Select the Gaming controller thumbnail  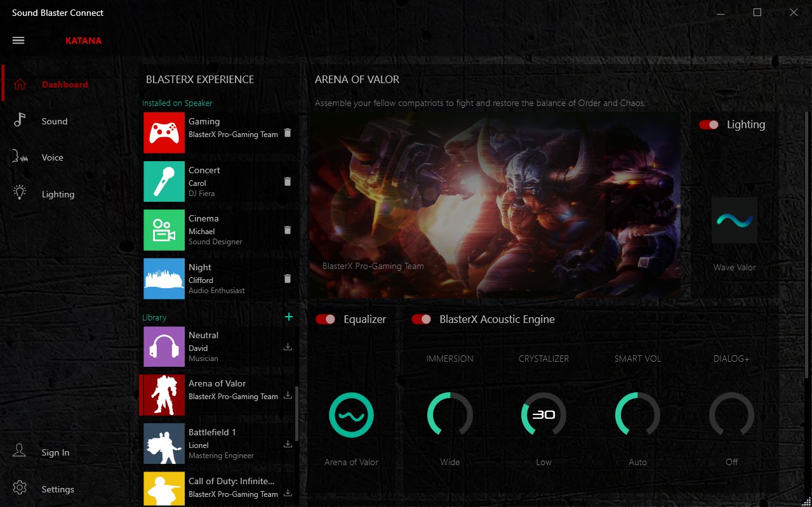164,133
